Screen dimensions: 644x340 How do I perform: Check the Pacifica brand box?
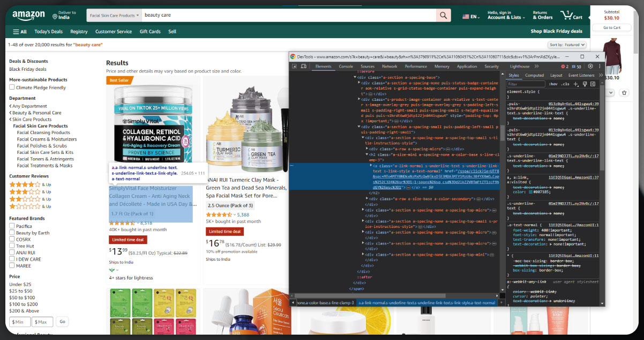click(12, 226)
